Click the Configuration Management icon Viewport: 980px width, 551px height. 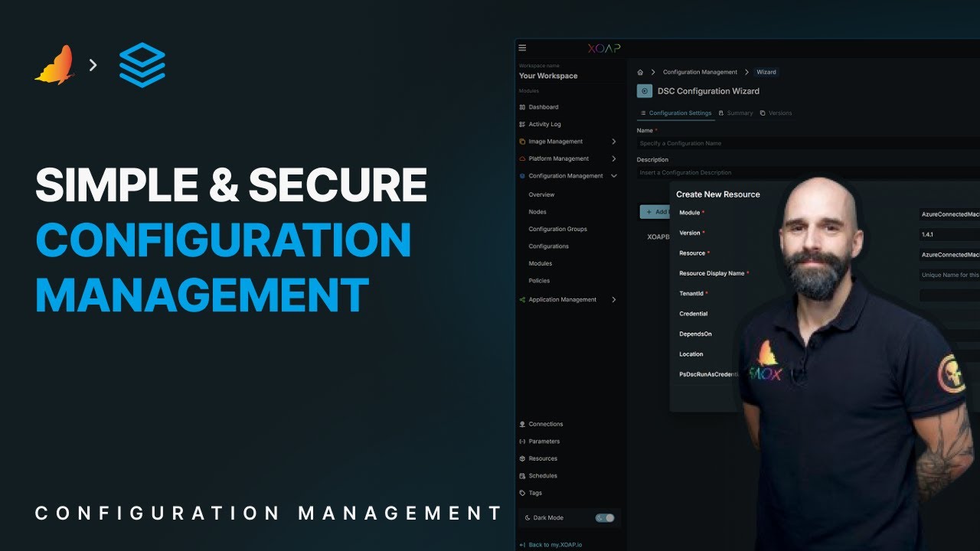522,176
